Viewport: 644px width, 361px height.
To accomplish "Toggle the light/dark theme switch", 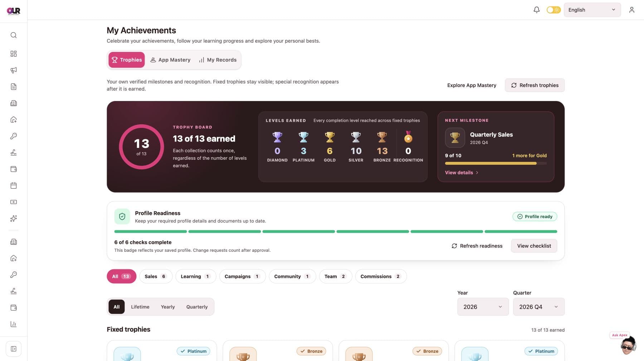I will coord(553,10).
